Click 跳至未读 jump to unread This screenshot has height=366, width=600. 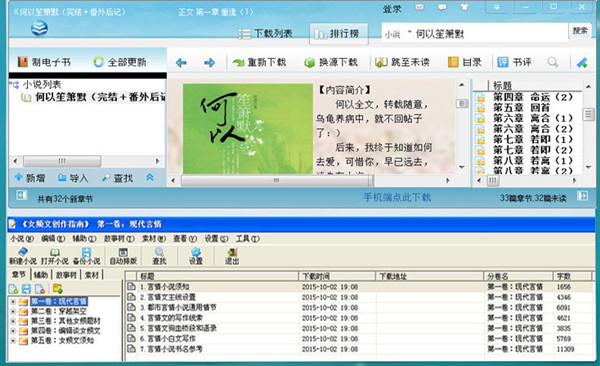point(402,62)
